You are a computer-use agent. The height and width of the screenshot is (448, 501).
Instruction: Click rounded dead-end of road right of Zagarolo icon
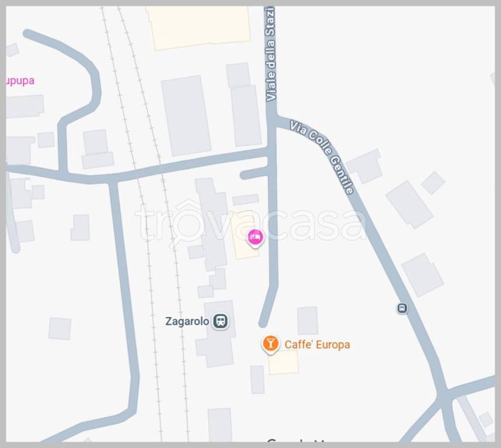263,323
